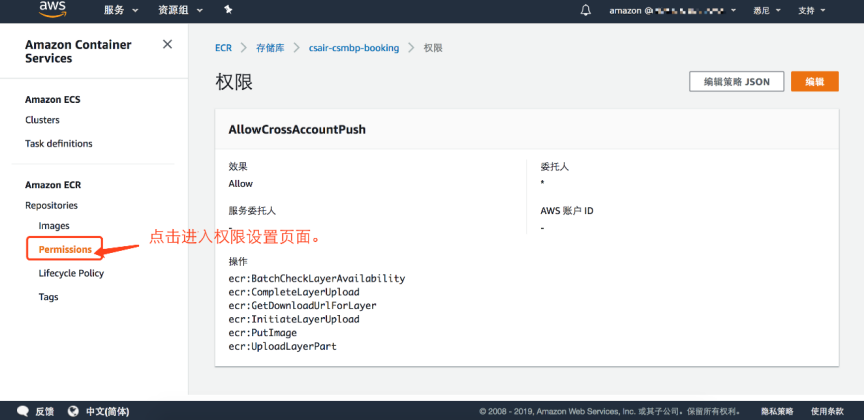The image size is (864, 420).
Task: Click the ecr:PutImage action text
Action: [263, 333]
